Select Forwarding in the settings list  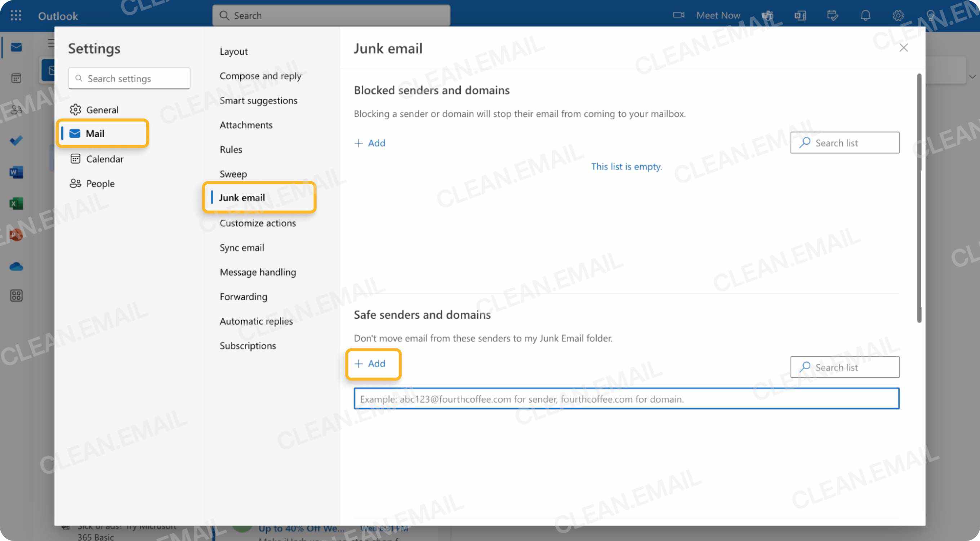[244, 296]
